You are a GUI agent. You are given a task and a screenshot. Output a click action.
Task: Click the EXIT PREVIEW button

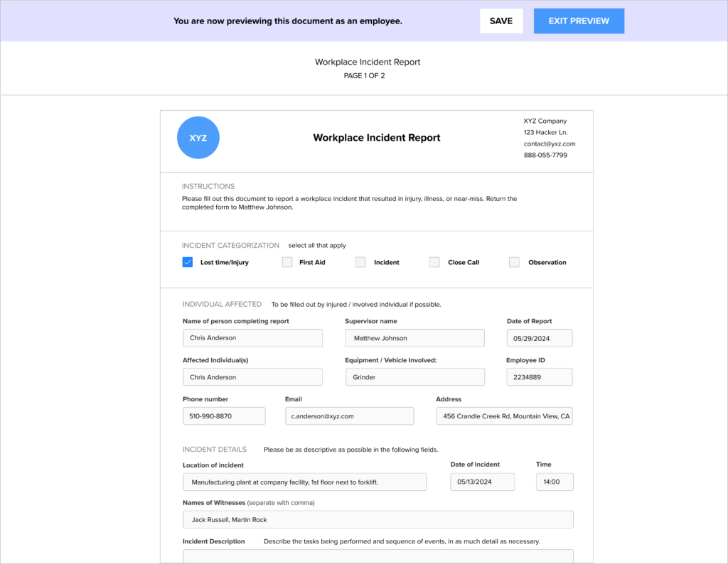click(579, 21)
